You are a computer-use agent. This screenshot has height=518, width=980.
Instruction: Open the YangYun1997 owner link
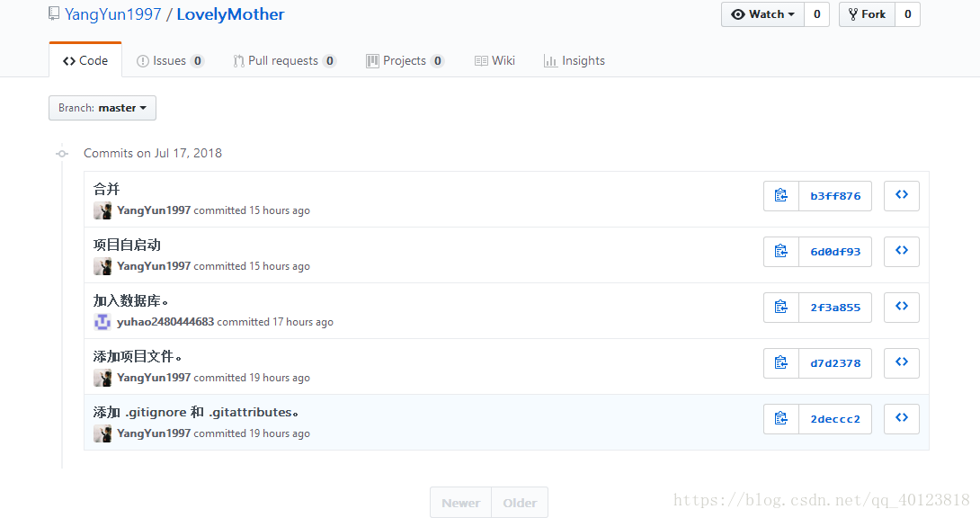coord(113,14)
